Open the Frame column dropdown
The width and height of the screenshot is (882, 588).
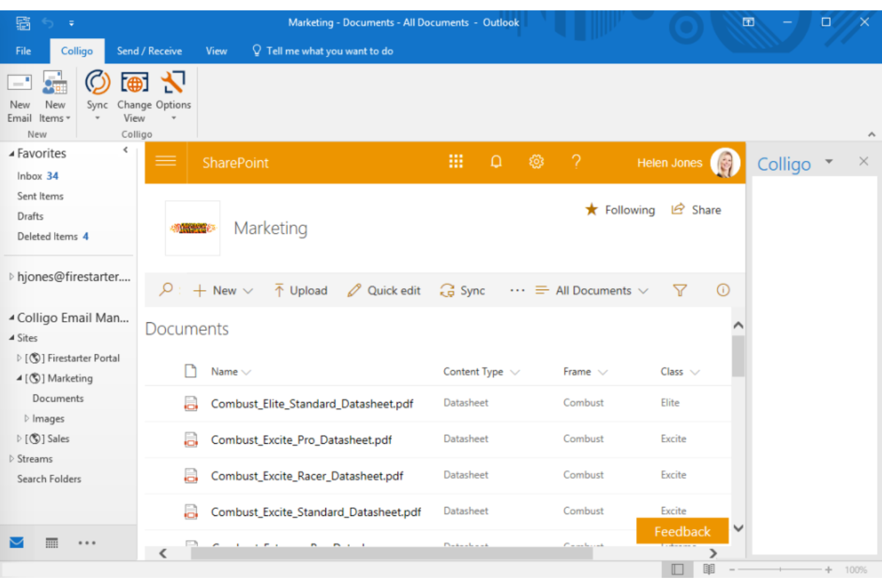(603, 372)
